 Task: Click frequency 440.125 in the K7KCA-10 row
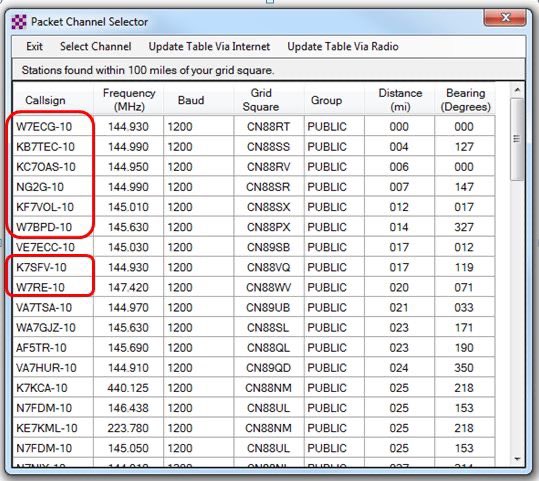point(128,388)
